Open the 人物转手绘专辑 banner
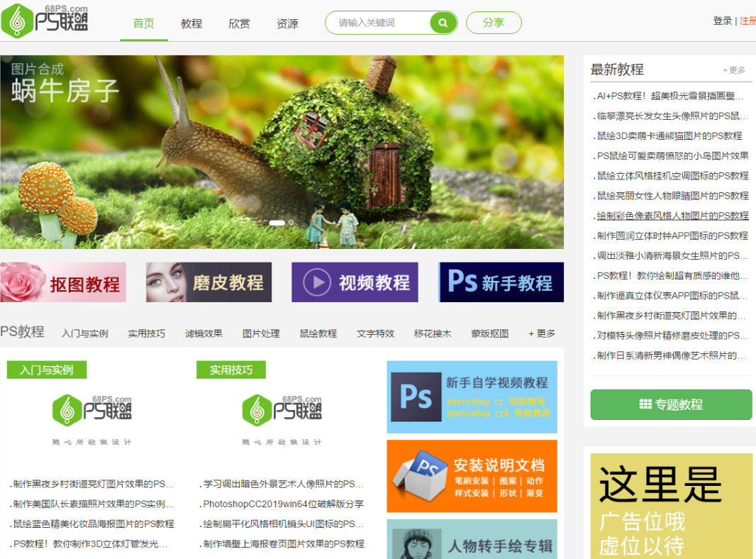756x559 pixels. pyautogui.click(x=472, y=539)
